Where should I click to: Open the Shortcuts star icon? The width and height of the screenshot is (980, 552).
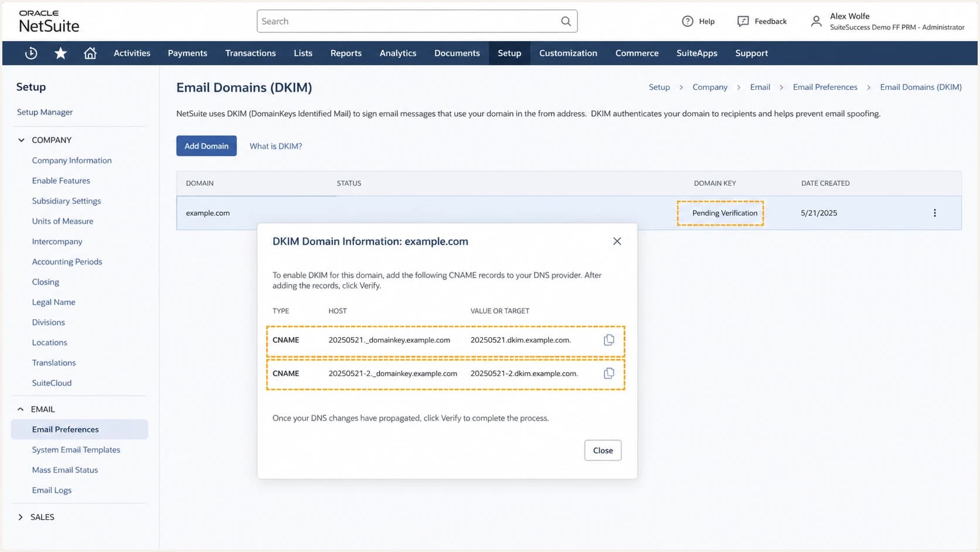(x=60, y=53)
